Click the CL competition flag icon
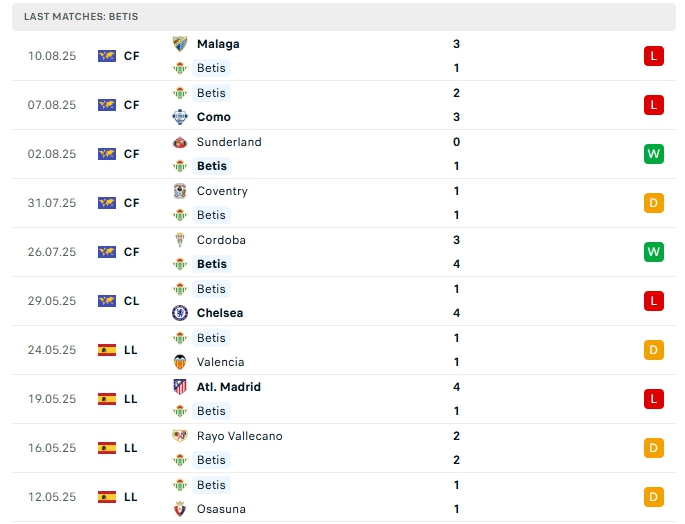 [107, 301]
